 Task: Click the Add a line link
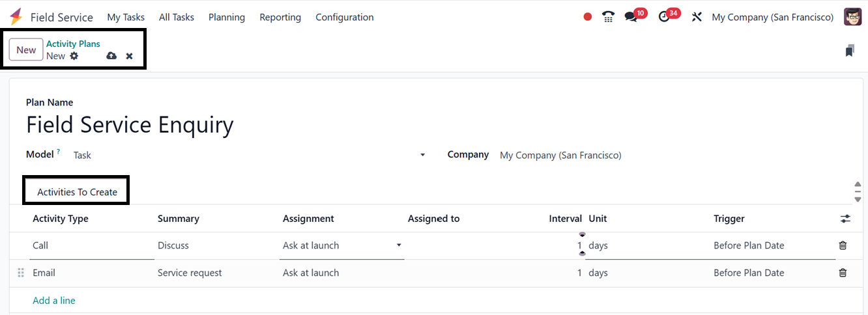coord(54,301)
